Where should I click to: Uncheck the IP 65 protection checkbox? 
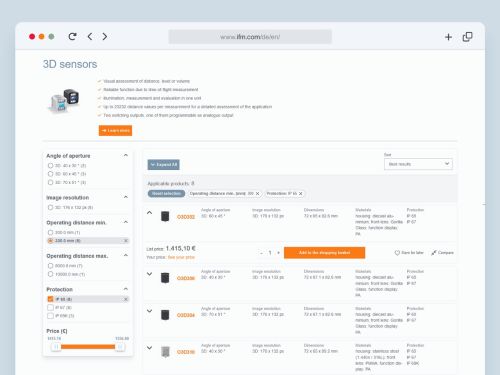point(50,299)
